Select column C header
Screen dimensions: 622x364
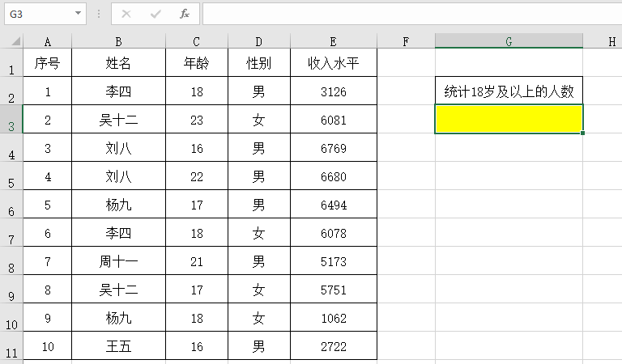click(197, 41)
